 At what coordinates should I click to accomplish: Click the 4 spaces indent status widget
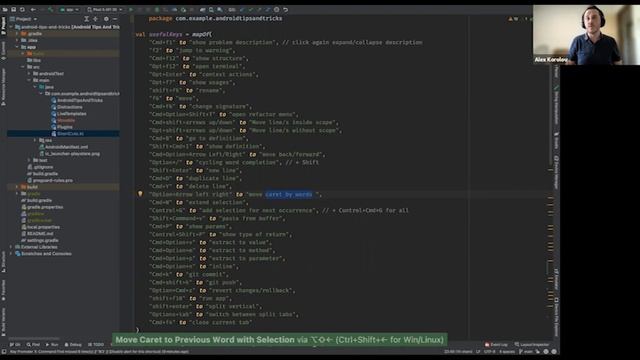pyautogui.click(x=507, y=351)
